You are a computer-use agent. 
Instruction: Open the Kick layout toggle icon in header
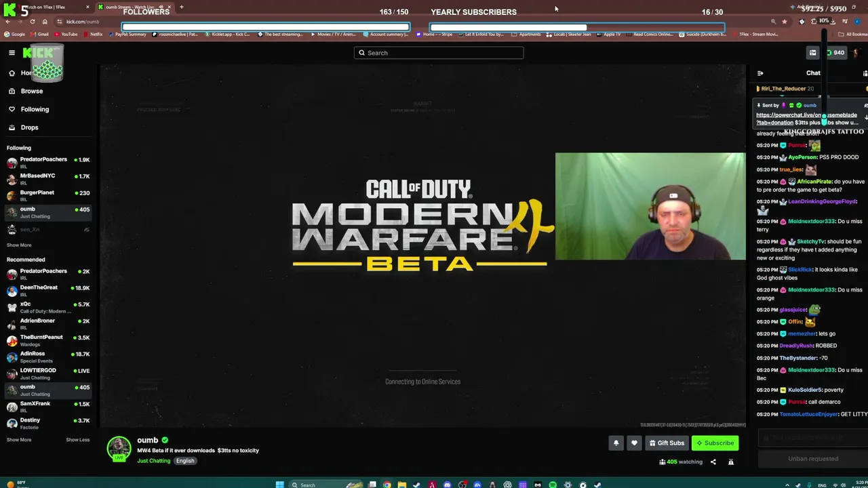click(x=812, y=53)
